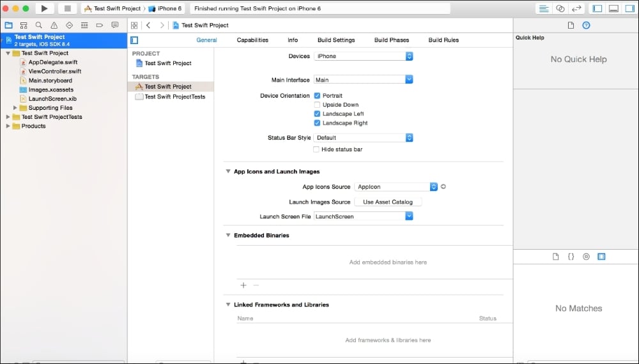
Task: Switch to the Build Settings tab
Action: 335,40
